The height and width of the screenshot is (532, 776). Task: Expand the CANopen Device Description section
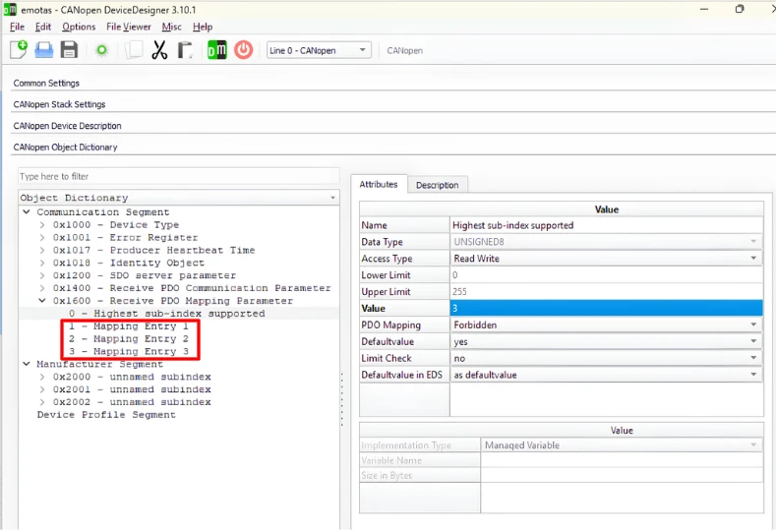[67, 126]
